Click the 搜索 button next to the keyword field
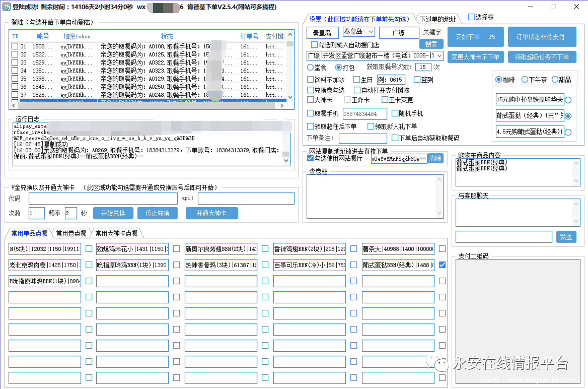Screen dimensions: 588x389 [431, 44]
